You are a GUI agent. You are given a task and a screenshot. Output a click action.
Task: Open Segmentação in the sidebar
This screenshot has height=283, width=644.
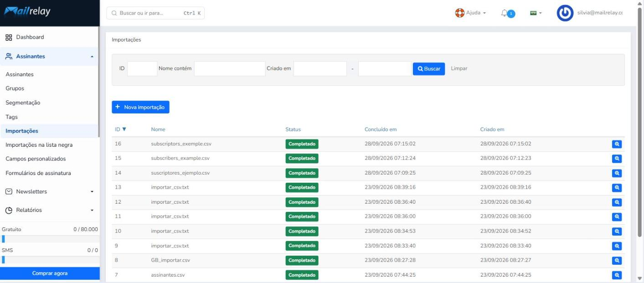(23, 103)
